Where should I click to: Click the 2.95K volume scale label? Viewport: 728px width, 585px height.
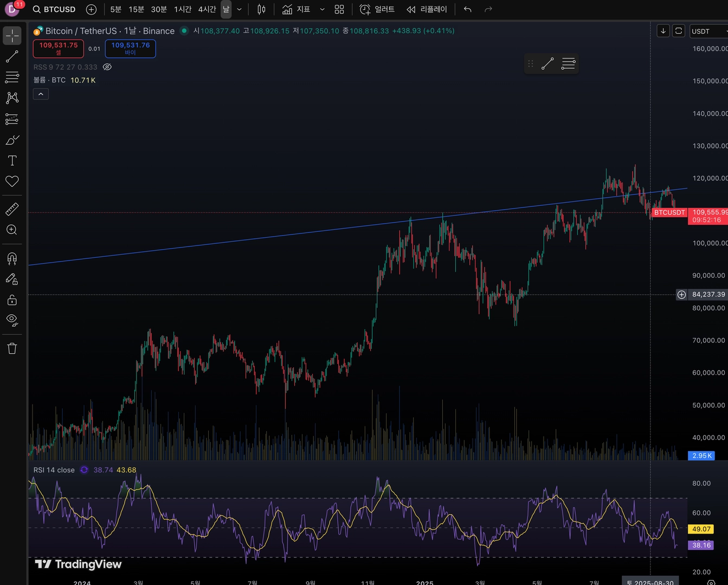(x=701, y=456)
